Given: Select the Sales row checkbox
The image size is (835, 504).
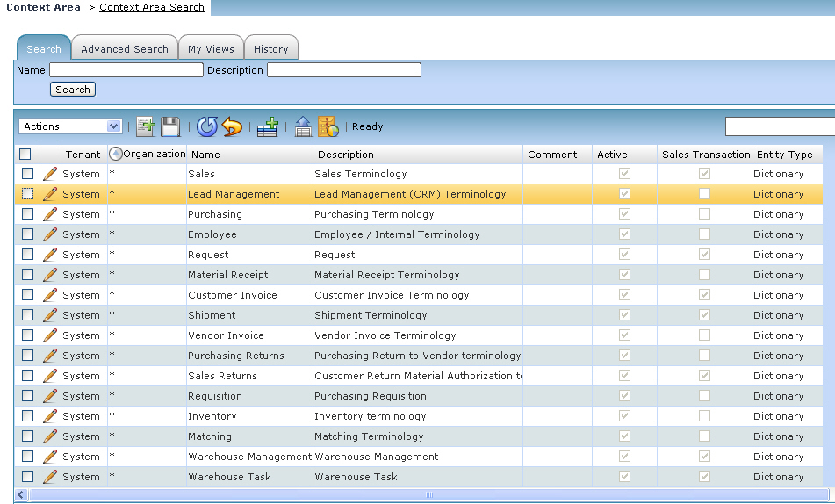Looking at the screenshot, I should pyautogui.click(x=27, y=174).
